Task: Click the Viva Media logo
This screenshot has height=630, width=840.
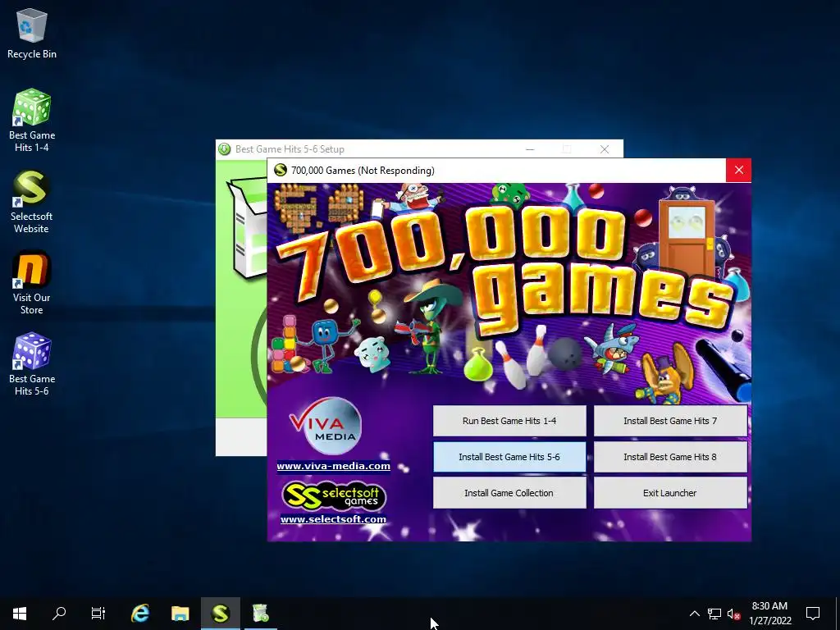Action: 325,426
